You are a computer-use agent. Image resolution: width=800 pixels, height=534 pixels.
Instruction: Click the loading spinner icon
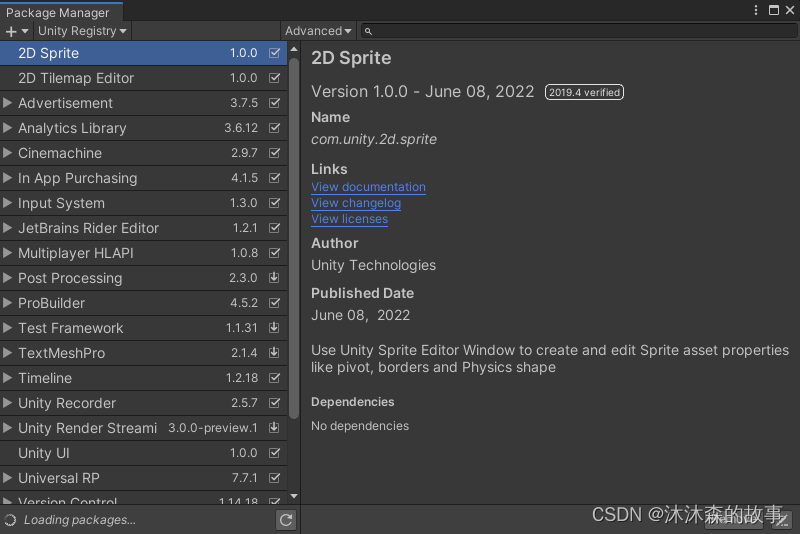click(10, 520)
